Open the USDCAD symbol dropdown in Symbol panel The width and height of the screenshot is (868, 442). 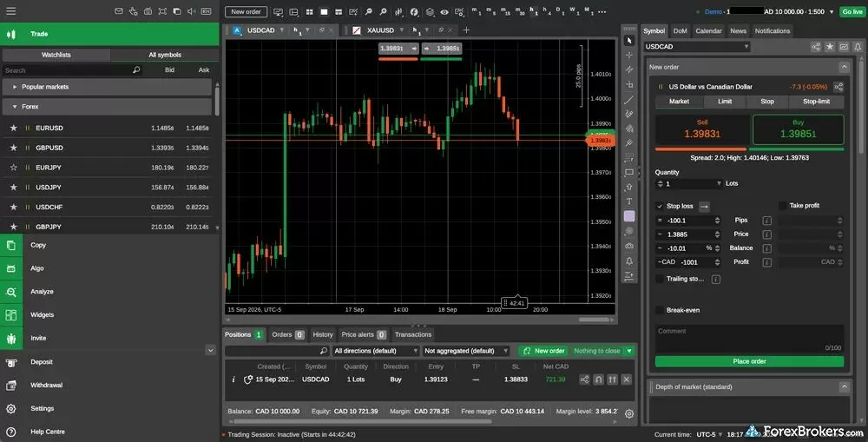tap(696, 47)
